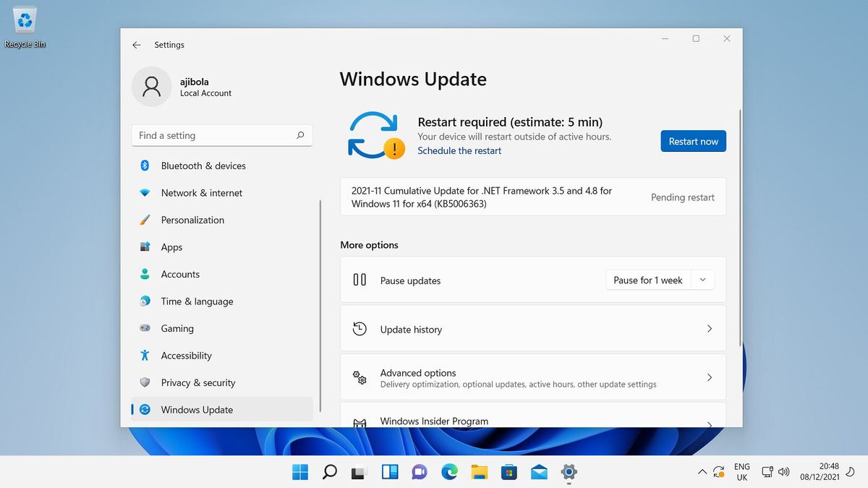Image resolution: width=868 pixels, height=488 pixels.
Task: Open Personalization settings
Action: tap(192, 220)
